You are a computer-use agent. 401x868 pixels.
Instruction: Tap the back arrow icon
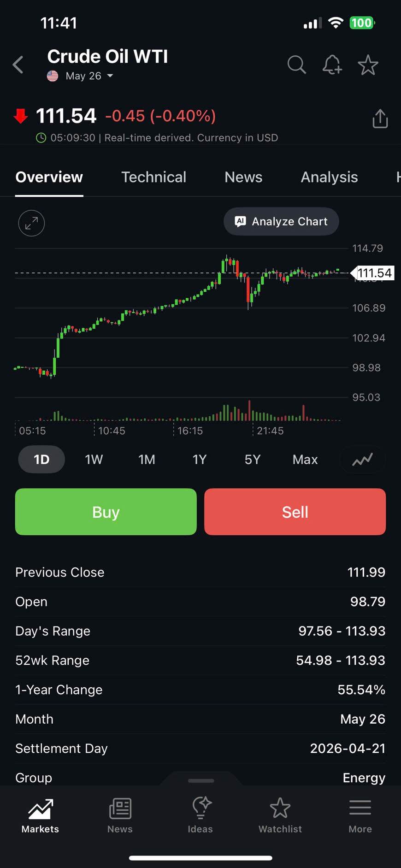(x=18, y=65)
